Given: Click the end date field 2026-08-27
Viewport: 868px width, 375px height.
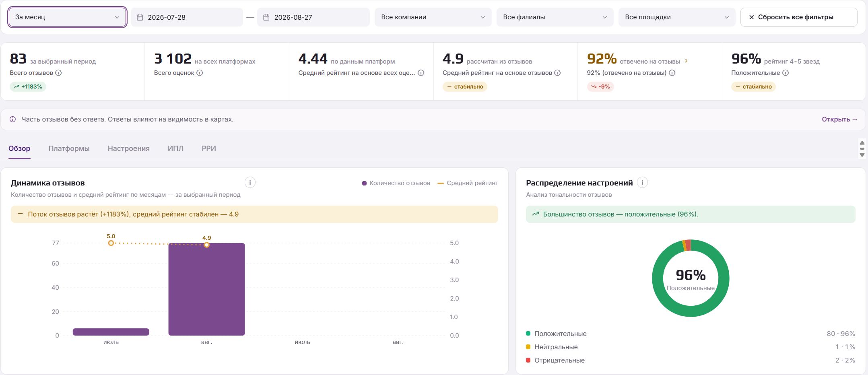Looking at the screenshot, I should click(313, 17).
